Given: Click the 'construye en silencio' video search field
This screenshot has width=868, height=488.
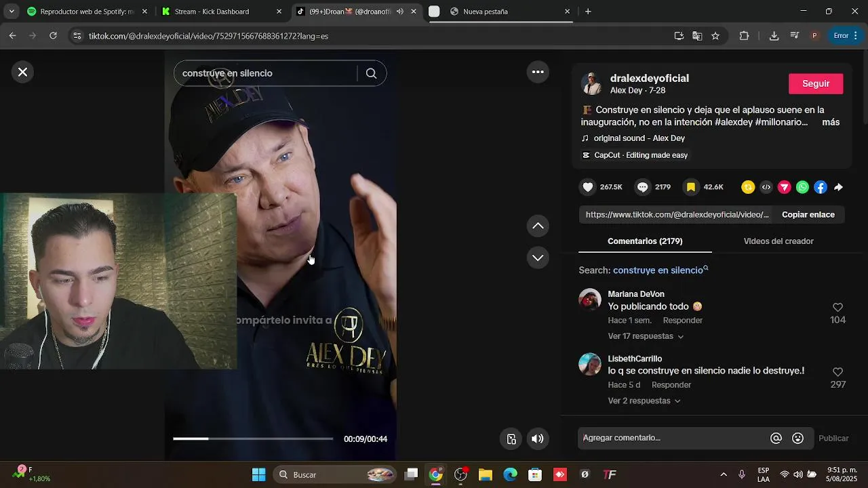Looking at the screenshot, I should pyautogui.click(x=267, y=73).
